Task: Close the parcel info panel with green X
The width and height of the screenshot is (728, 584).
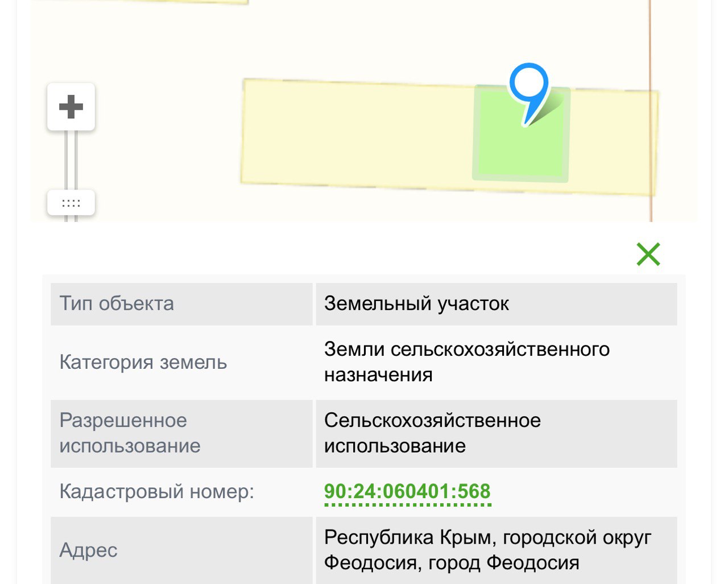Action: (648, 254)
